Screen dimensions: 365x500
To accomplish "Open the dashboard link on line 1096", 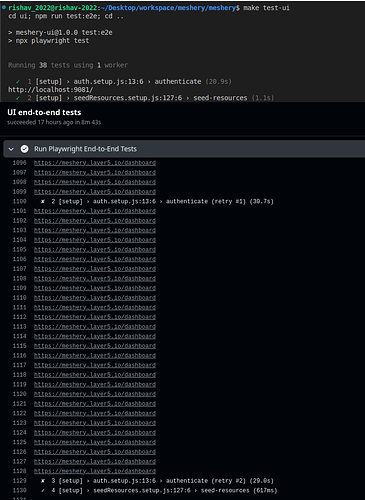I will (95, 163).
